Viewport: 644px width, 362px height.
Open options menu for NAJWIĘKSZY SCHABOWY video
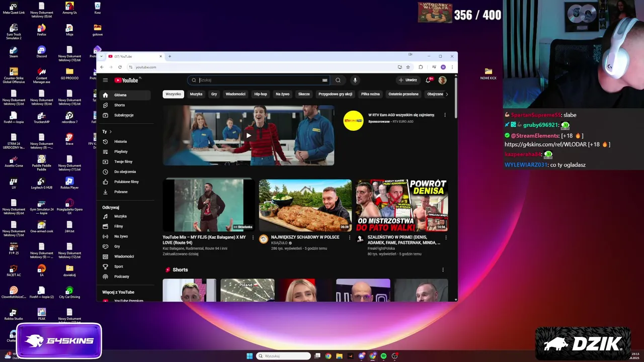click(x=350, y=237)
